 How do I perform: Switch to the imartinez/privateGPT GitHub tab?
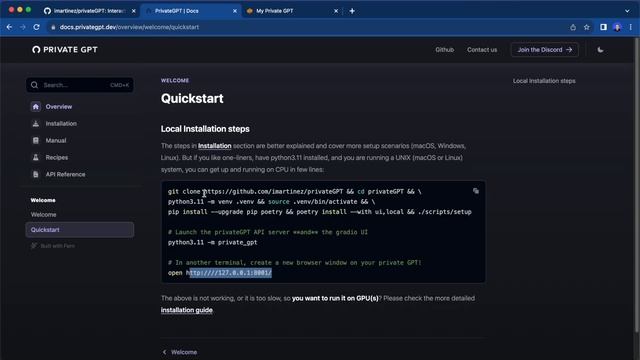click(x=89, y=11)
